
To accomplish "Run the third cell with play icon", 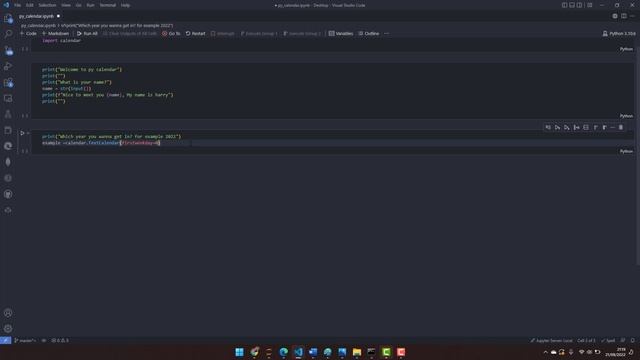I will 22,133.
